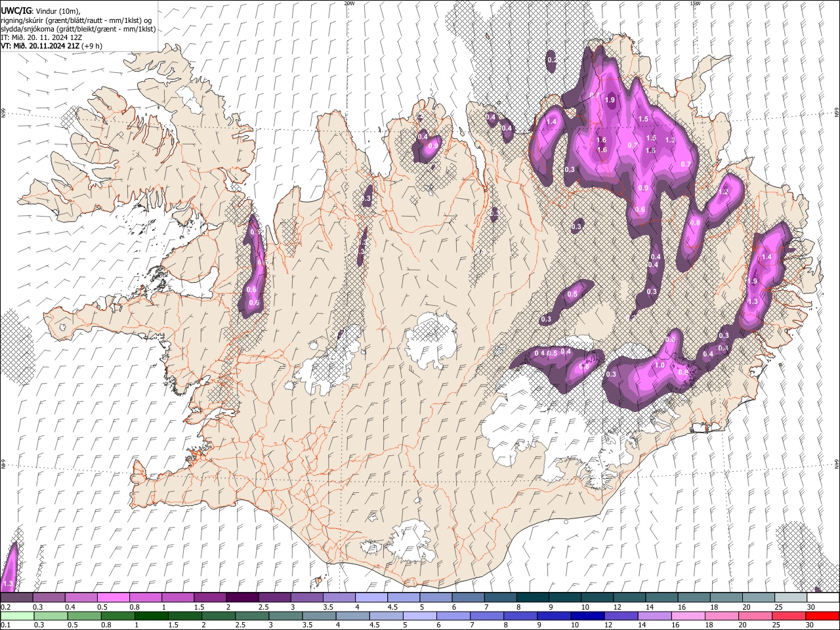Pick the lilac 14 rain scale swatch

click(654, 616)
